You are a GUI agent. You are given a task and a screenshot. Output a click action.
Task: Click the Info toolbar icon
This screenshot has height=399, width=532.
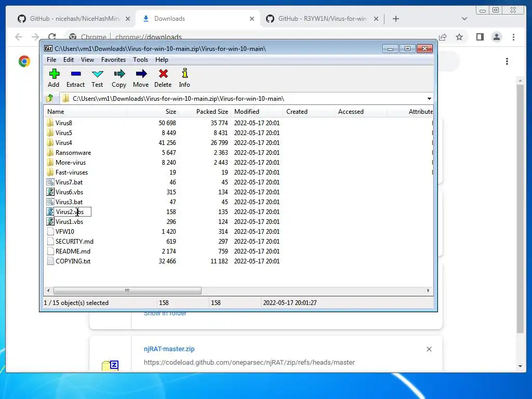point(184,73)
